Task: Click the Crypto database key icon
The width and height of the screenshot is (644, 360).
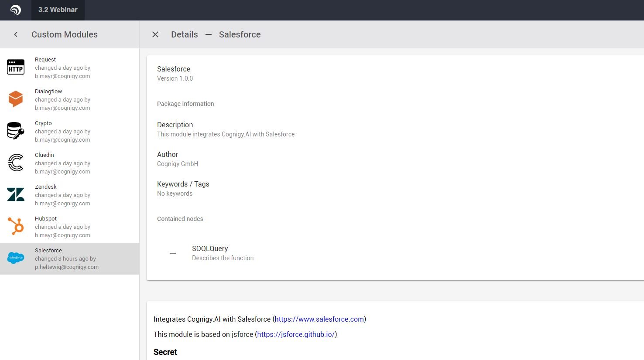Action: coord(16,131)
